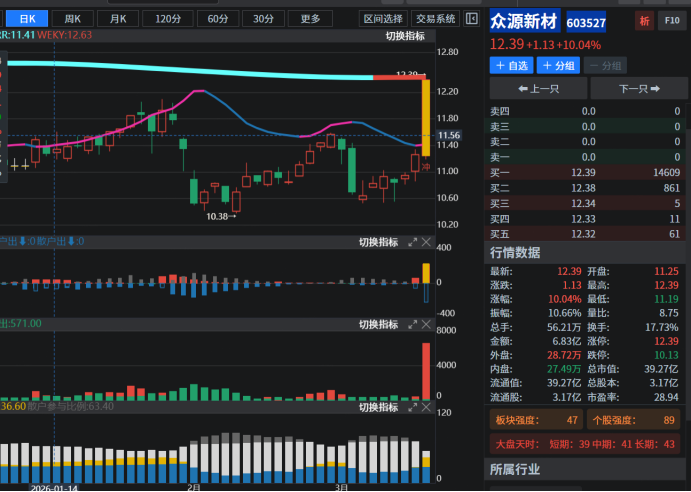
Task: Toggle 区间选择 range selection mode
Action: point(383,18)
